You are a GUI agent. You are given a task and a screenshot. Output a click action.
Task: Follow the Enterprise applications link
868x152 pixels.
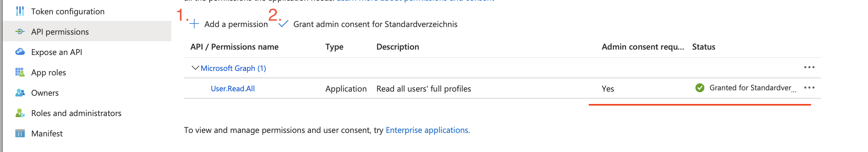click(x=427, y=130)
